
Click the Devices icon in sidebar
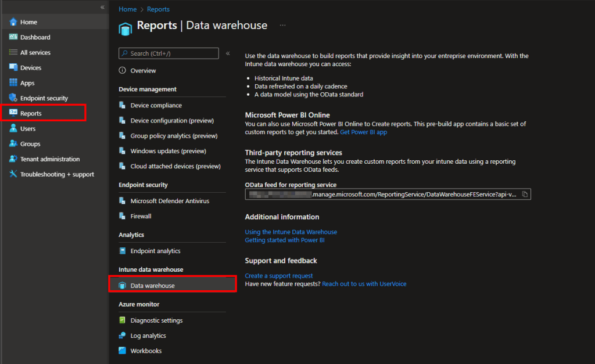[x=13, y=68]
